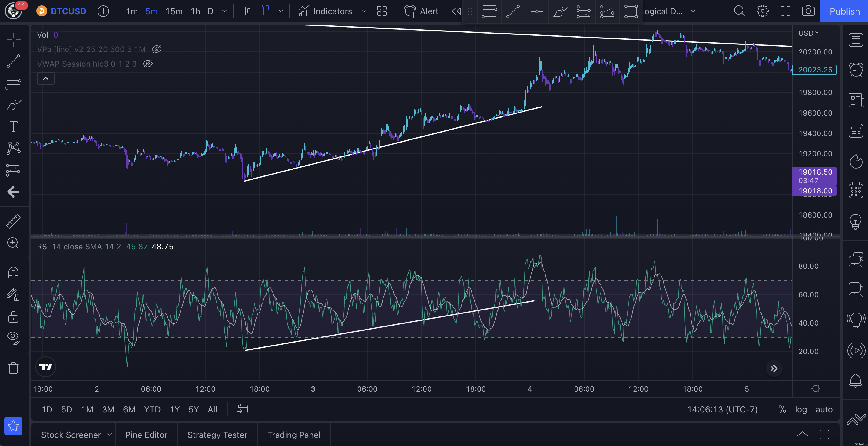The height and width of the screenshot is (446, 868).
Task: Open the Indicators dialog
Action: click(325, 11)
